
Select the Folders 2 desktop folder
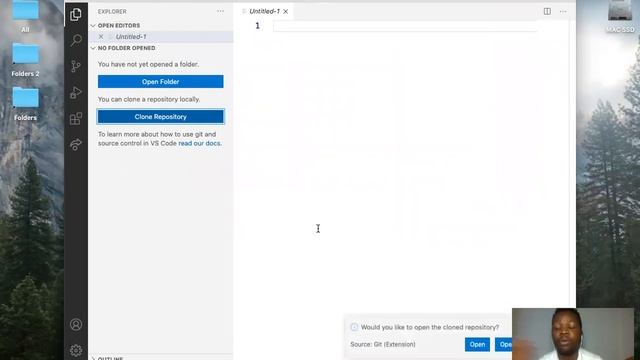pyautogui.click(x=25, y=60)
